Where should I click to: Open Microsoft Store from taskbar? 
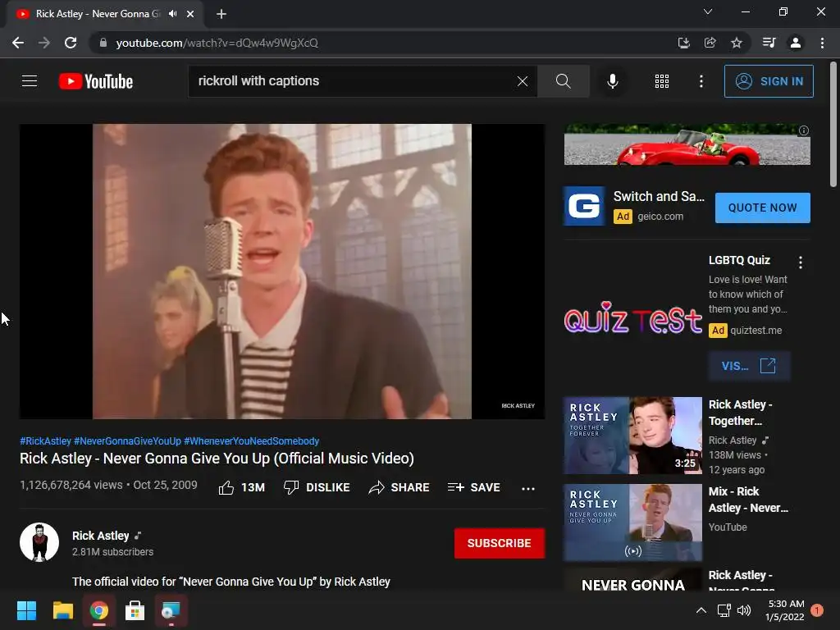(135, 610)
